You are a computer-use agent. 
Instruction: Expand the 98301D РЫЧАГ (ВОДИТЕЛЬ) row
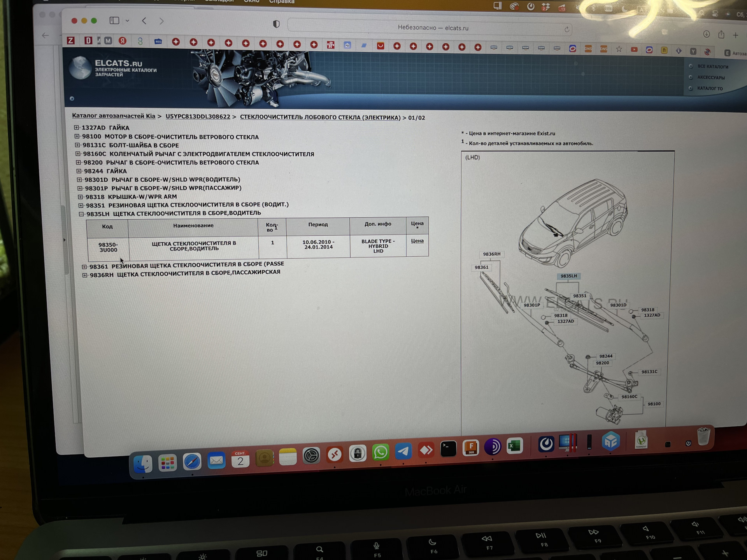[79, 180]
